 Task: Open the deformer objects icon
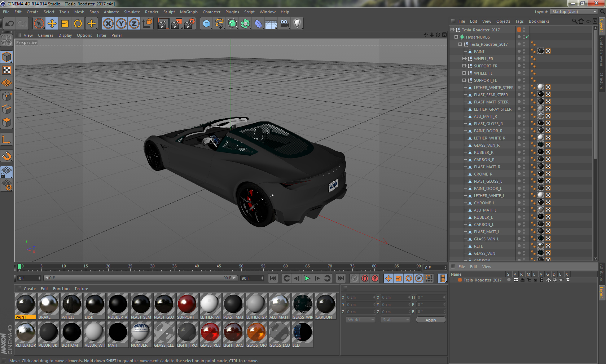[x=258, y=24]
